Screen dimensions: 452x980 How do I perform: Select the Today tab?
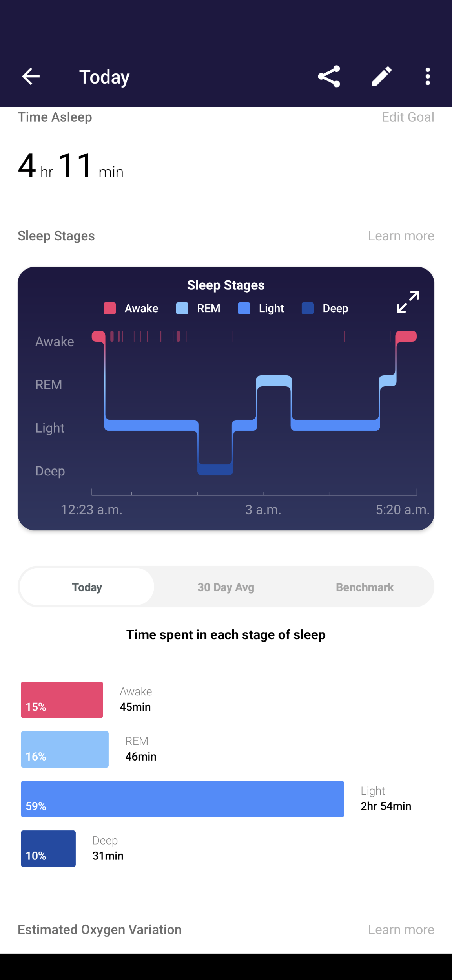pos(87,587)
